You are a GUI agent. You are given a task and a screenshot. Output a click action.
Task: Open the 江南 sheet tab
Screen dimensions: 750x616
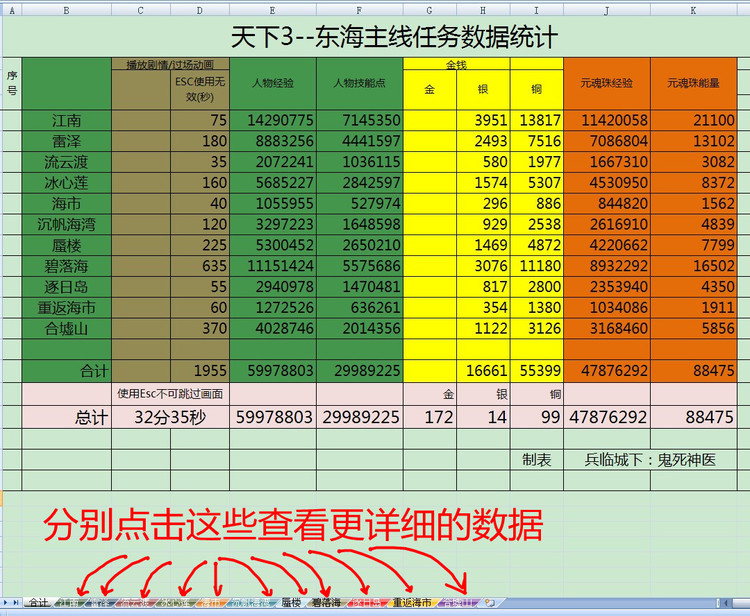[x=70, y=603]
